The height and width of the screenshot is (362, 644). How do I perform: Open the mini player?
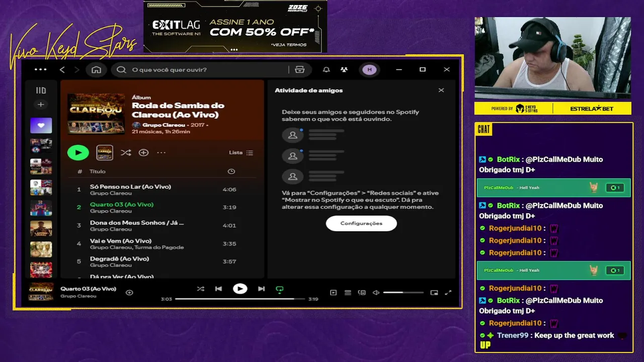tap(434, 293)
